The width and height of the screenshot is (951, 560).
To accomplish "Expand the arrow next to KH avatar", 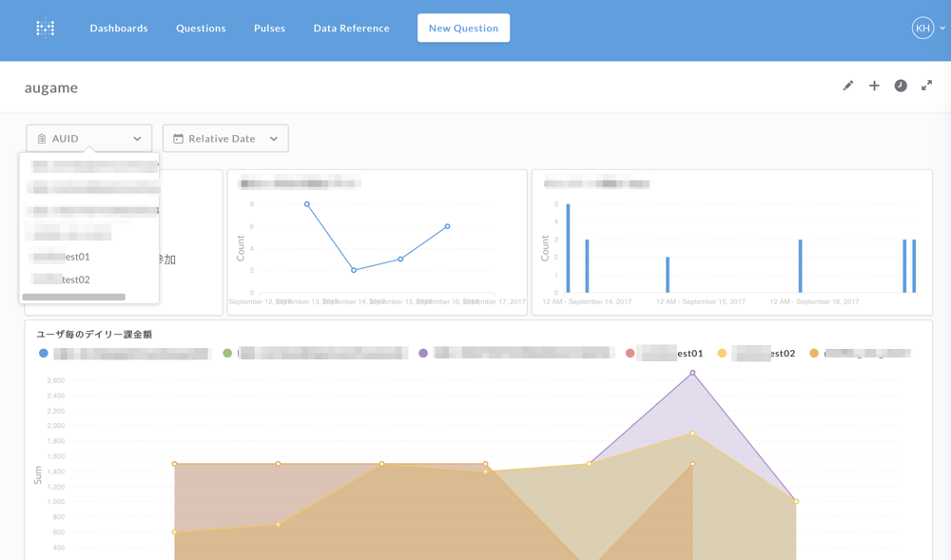I will click(942, 28).
